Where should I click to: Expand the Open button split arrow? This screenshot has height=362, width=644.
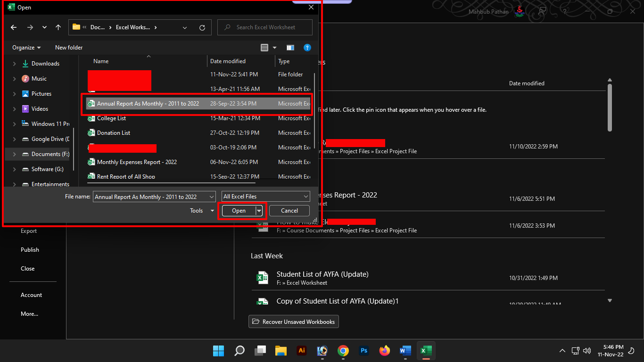point(259,211)
